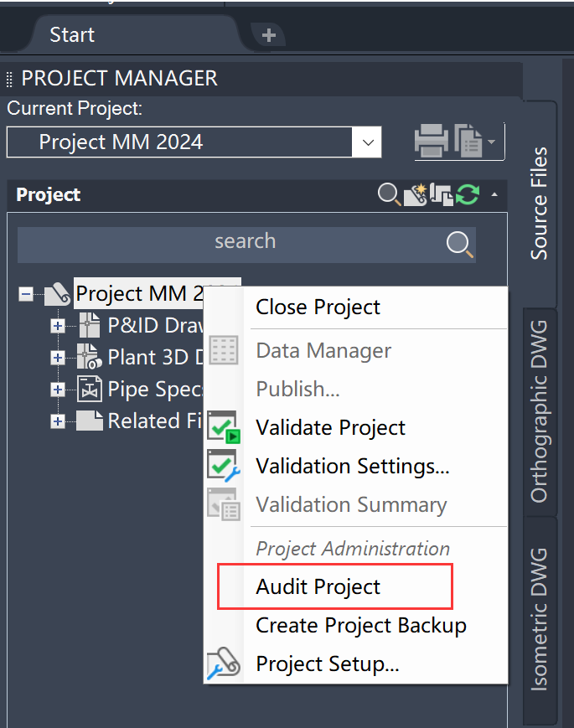Expand the P&ID Drawings node

[58, 326]
